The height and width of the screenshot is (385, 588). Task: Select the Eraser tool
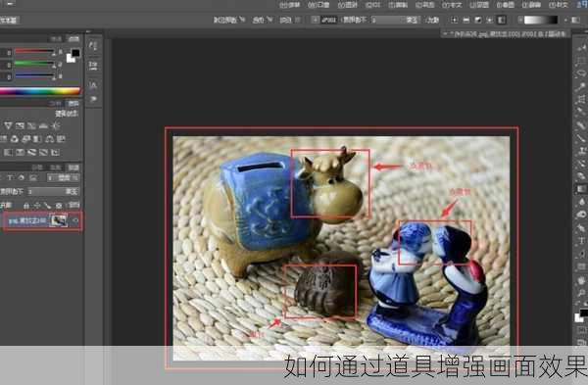(x=581, y=175)
